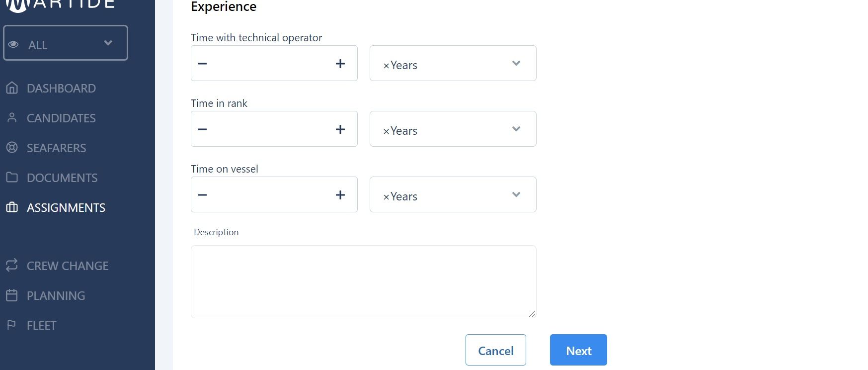Decrease time in rank value
Screen dimensions: 868x370
[202, 129]
